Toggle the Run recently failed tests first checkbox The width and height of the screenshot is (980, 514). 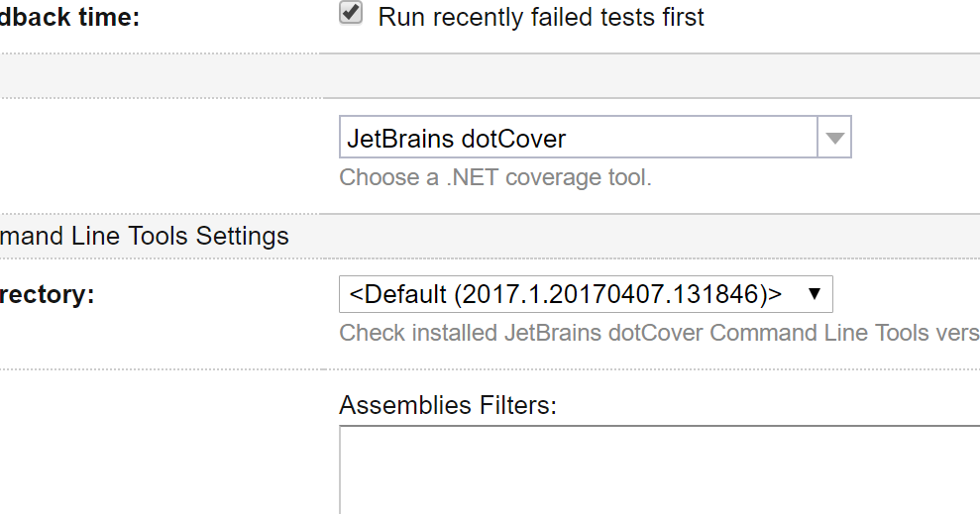click(351, 13)
